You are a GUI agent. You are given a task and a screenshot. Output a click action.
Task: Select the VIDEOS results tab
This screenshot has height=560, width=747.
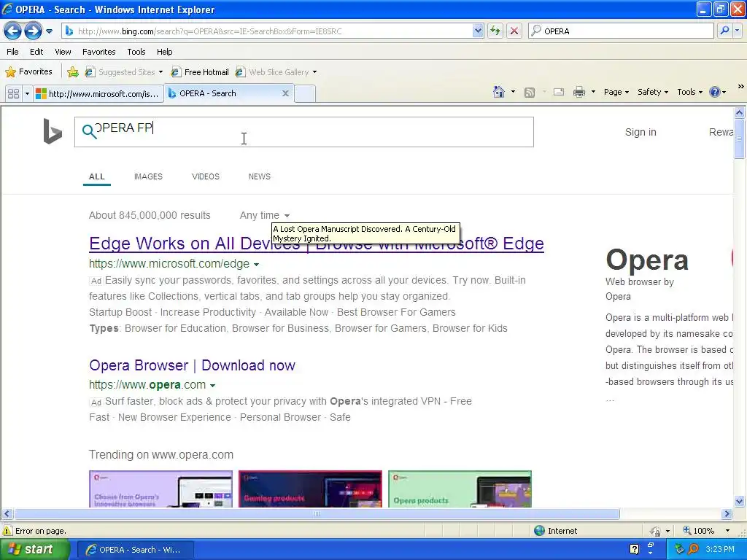tap(205, 176)
